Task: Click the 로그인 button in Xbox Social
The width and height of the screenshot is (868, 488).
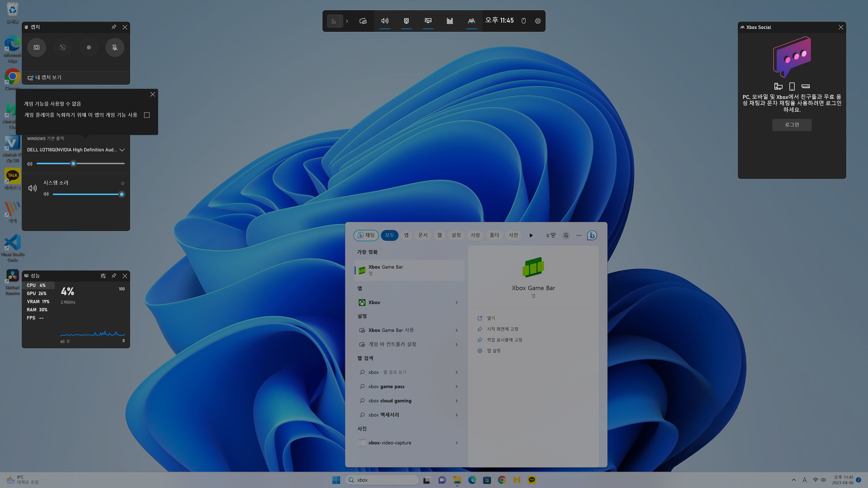Action: pyautogui.click(x=792, y=125)
